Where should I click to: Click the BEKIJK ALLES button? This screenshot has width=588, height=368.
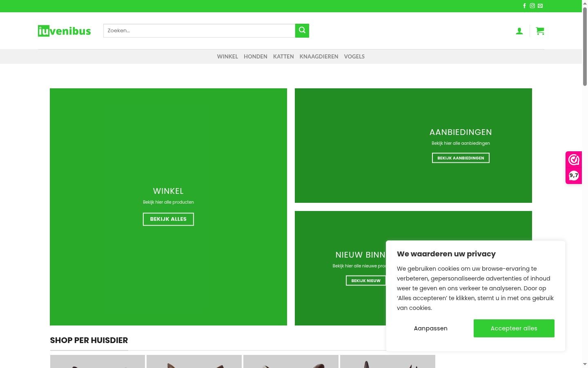pos(168,219)
